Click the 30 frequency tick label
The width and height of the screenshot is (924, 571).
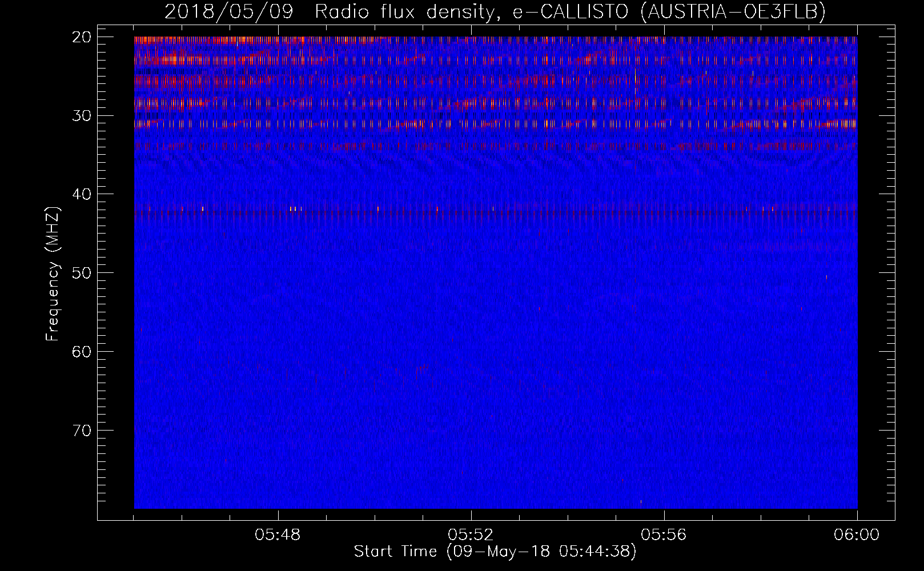[82, 115]
